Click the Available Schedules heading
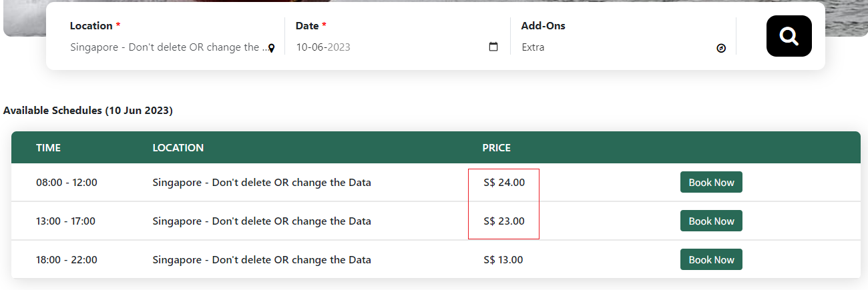The width and height of the screenshot is (868, 290). point(88,111)
